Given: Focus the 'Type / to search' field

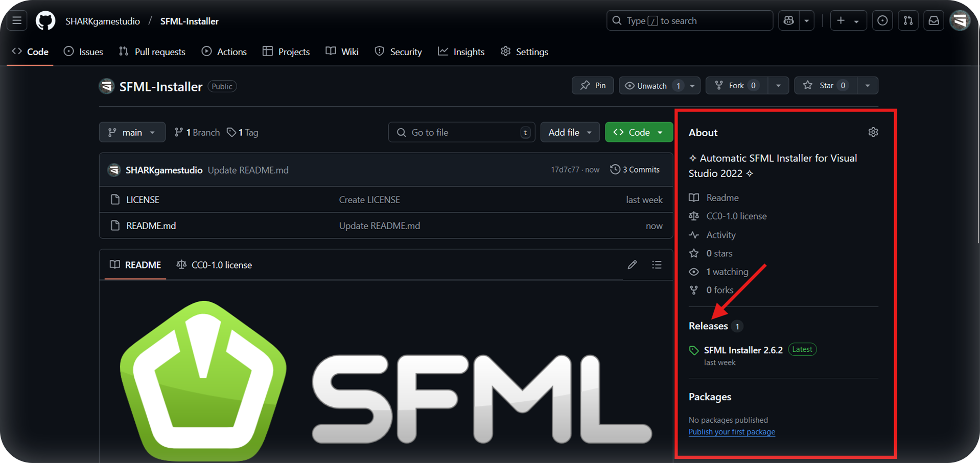Looking at the screenshot, I should [x=690, y=21].
